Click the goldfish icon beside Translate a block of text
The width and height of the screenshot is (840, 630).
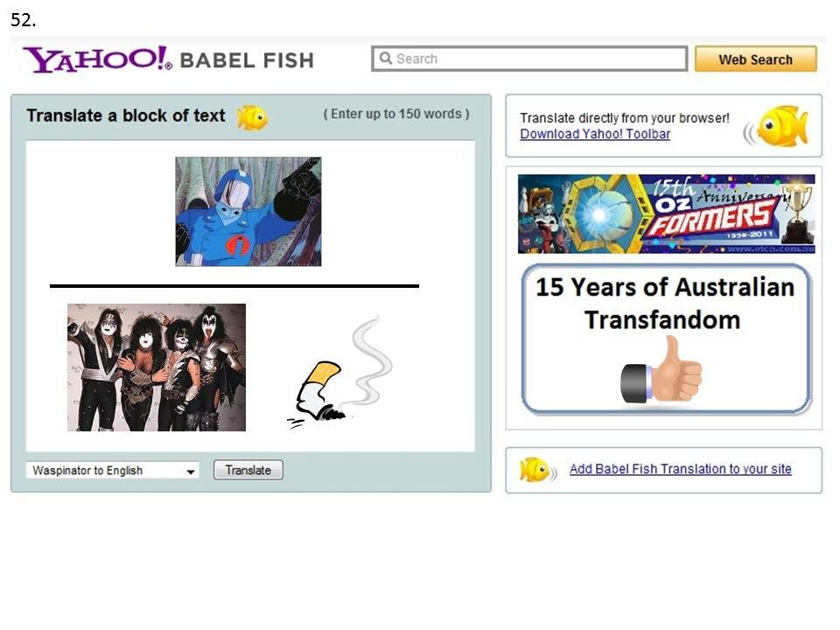tap(253, 117)
